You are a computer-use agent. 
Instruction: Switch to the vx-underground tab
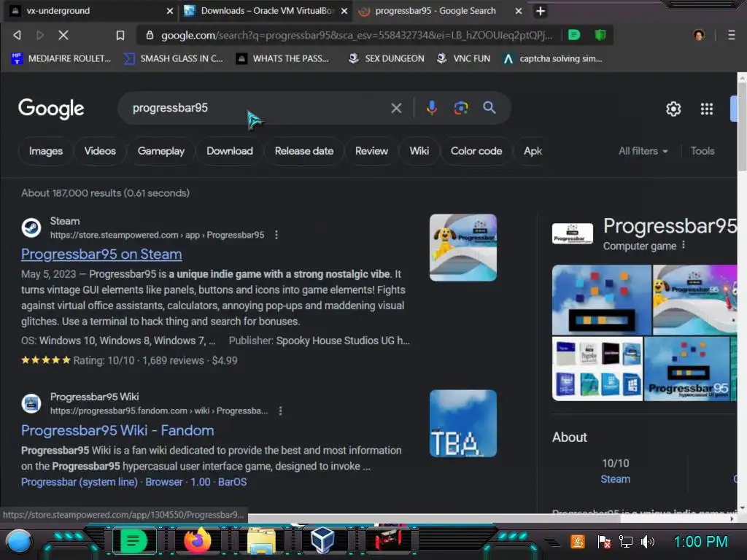(x=90, y=11)
